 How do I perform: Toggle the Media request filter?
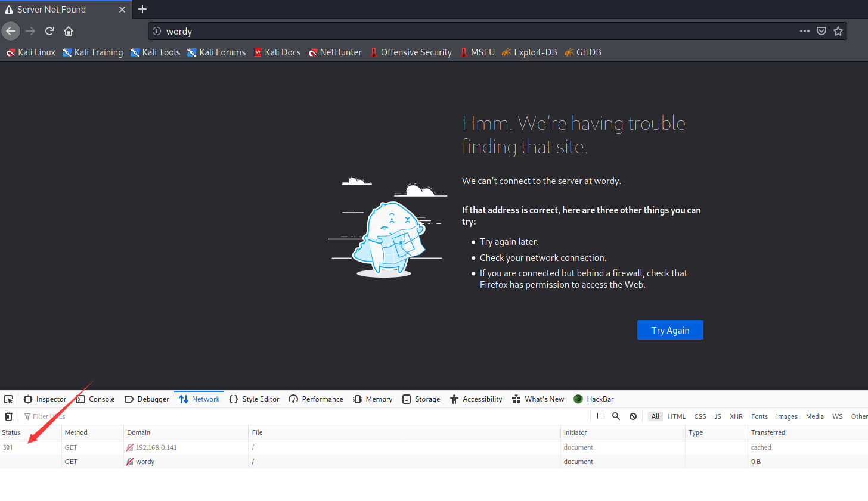coord(815,416)
